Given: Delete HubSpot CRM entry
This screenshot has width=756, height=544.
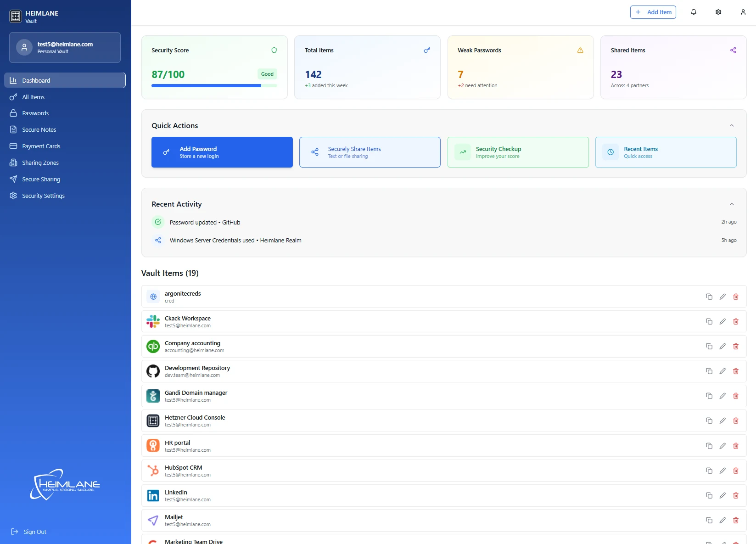Looking at the screenshot, I should tap(736, 471).
